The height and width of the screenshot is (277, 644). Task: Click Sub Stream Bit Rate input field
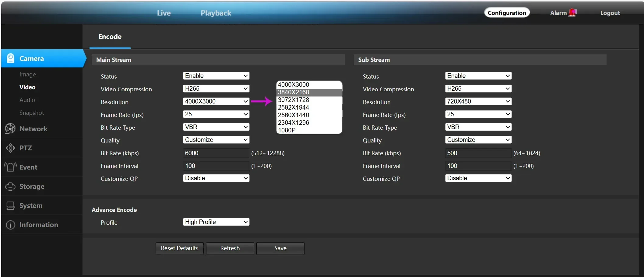tap(478, 153)
